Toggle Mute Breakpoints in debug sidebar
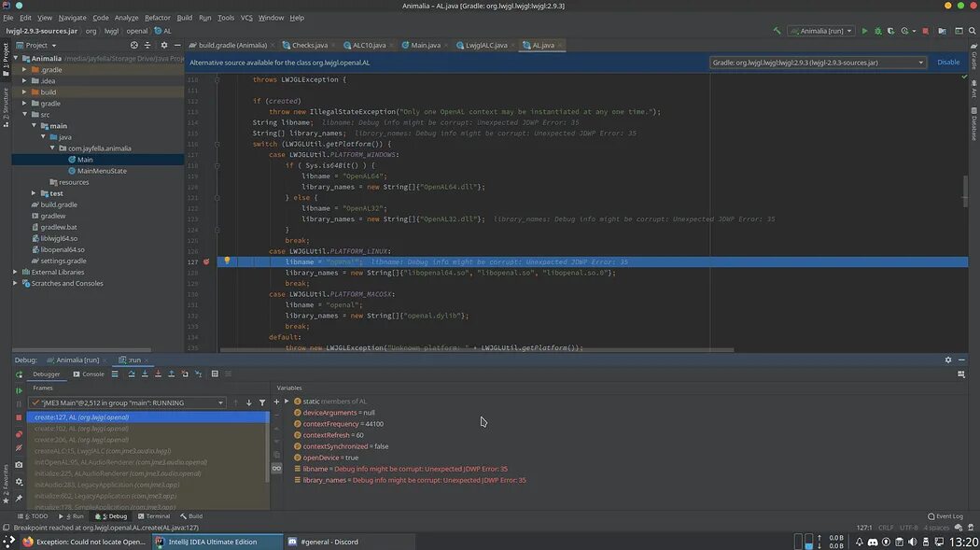 click(19, 448)
